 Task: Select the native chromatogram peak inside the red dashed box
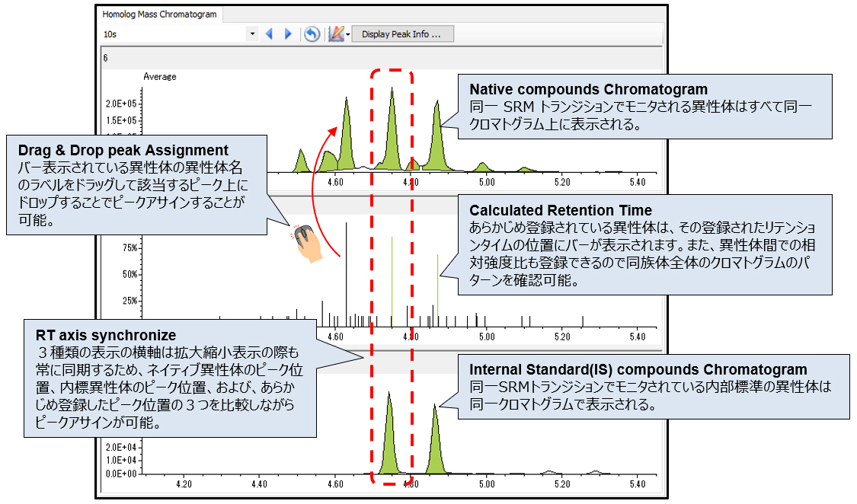tap(392, 137)
